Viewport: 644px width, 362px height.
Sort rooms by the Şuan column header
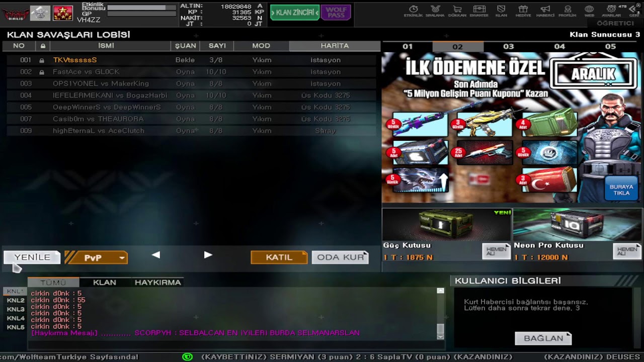point(186,46)
